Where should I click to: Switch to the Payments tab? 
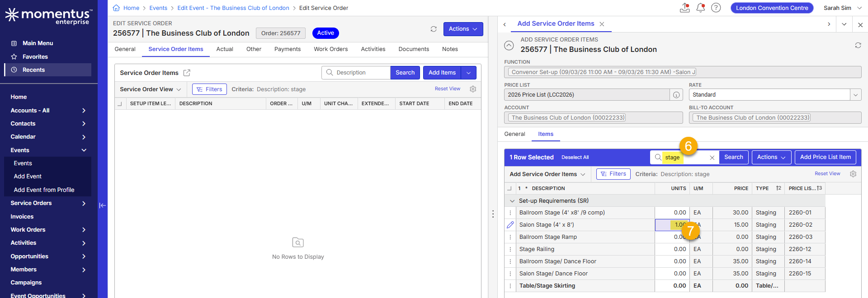[288, 49]
